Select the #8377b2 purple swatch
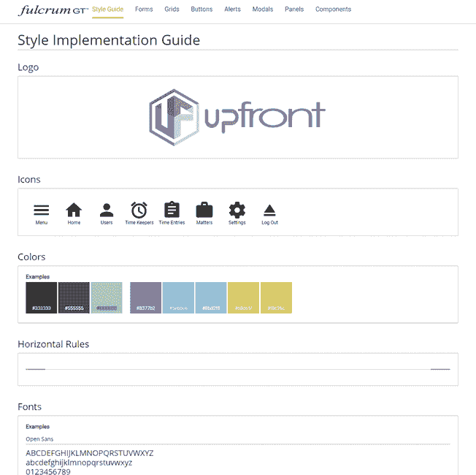Screen dimensions: 476x475 click(x=146, y=298)
